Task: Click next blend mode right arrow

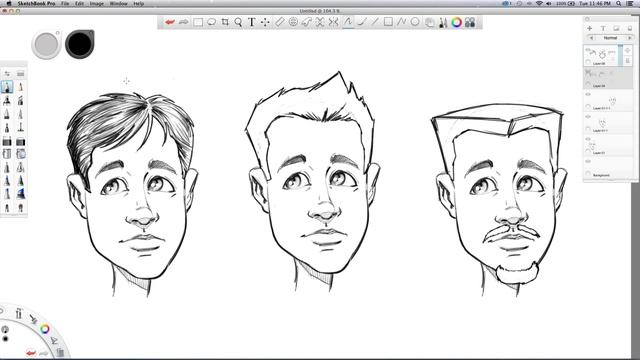Action: pos(630,38)
